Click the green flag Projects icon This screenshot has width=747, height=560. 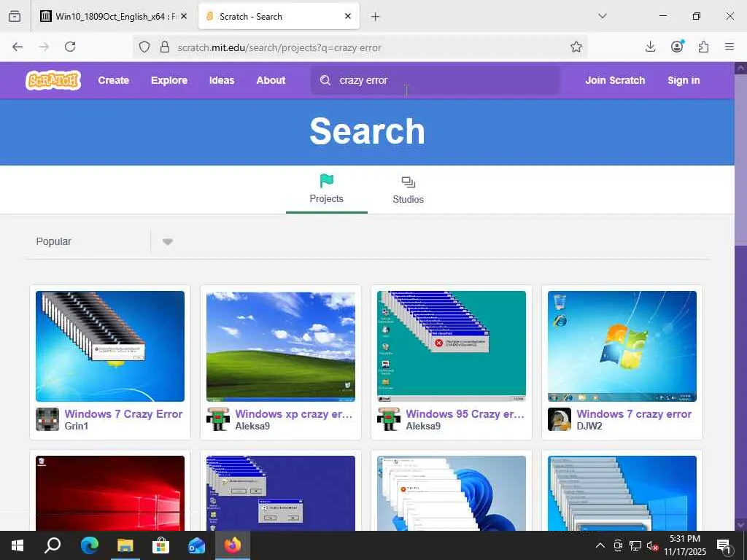pyautogui.click(x=326, y=181)
